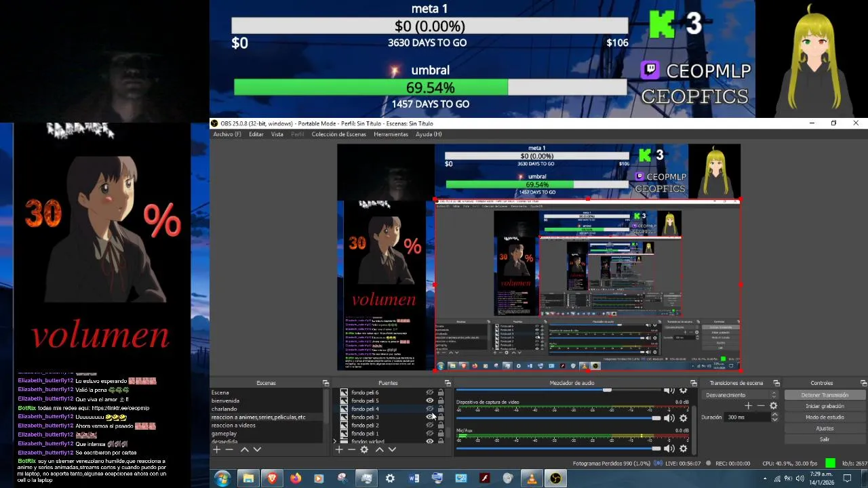This screenshot has height=488, width=868.
Task: Adjust Mic/Aux volume slider
Action: (x=558, y=449)
